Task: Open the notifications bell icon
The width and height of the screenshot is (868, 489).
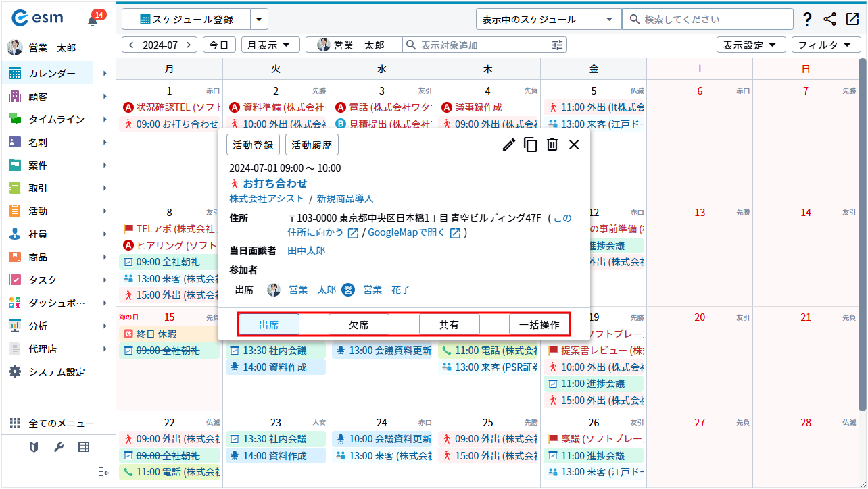Action: click(x=93, y=20)
